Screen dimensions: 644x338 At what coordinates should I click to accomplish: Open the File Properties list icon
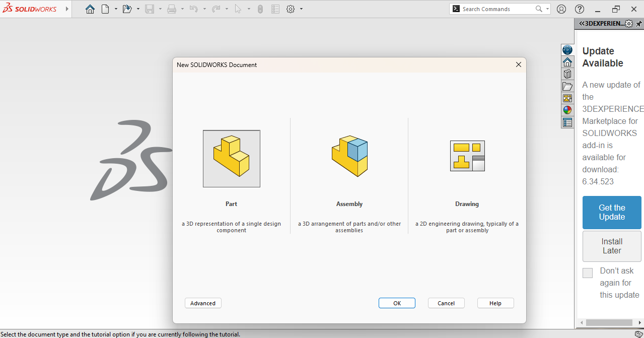275,9
